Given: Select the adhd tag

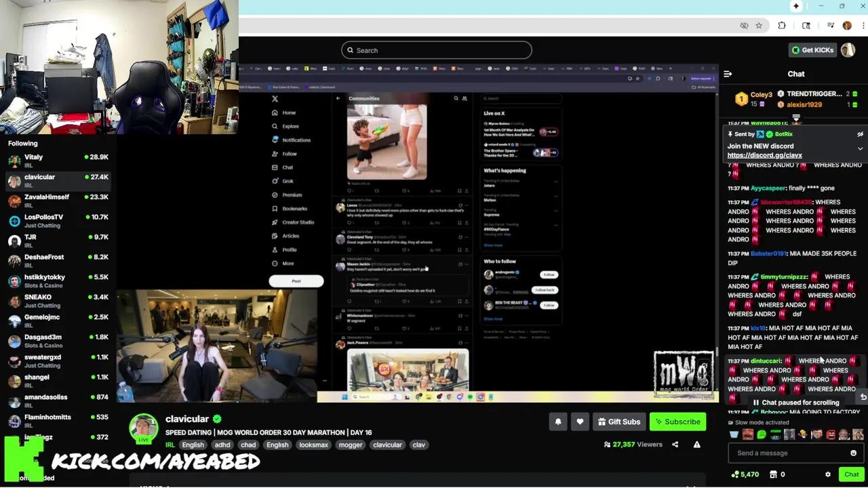Looking at the screenshot, I should tap(222, 445).
